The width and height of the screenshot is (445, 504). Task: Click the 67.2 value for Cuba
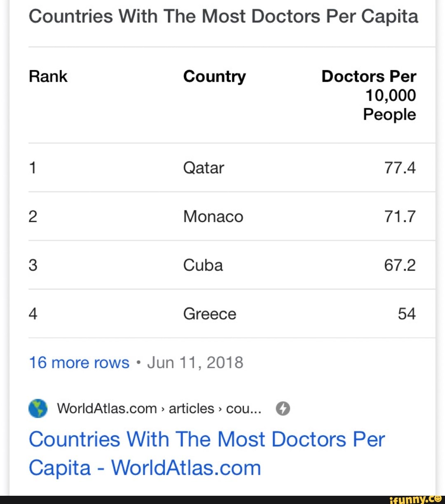400,265
